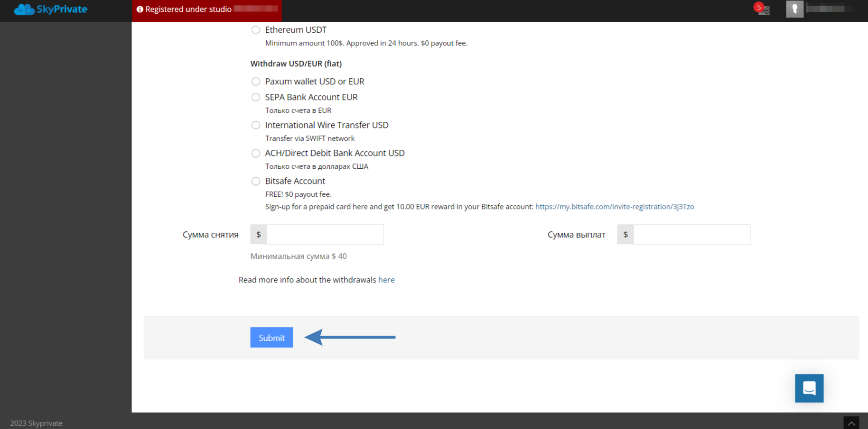Click the Сумма выплат amount field
This screenshot has width=868, height=429.
[x=692, y=235]
